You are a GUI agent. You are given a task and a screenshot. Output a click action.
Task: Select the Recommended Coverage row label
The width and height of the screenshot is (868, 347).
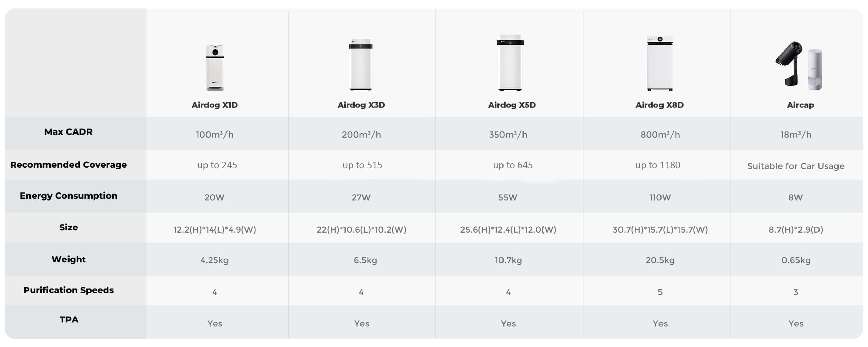tap(68, 165)
